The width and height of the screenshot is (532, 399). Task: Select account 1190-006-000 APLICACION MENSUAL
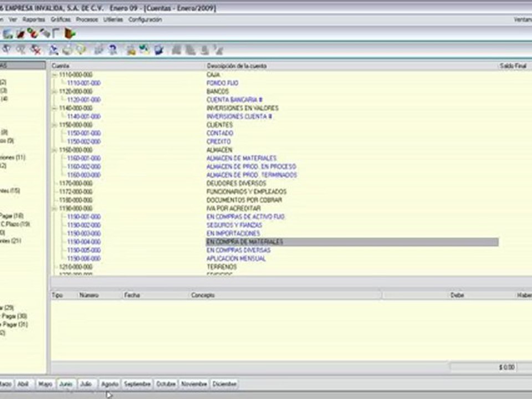tap(84, 259)
